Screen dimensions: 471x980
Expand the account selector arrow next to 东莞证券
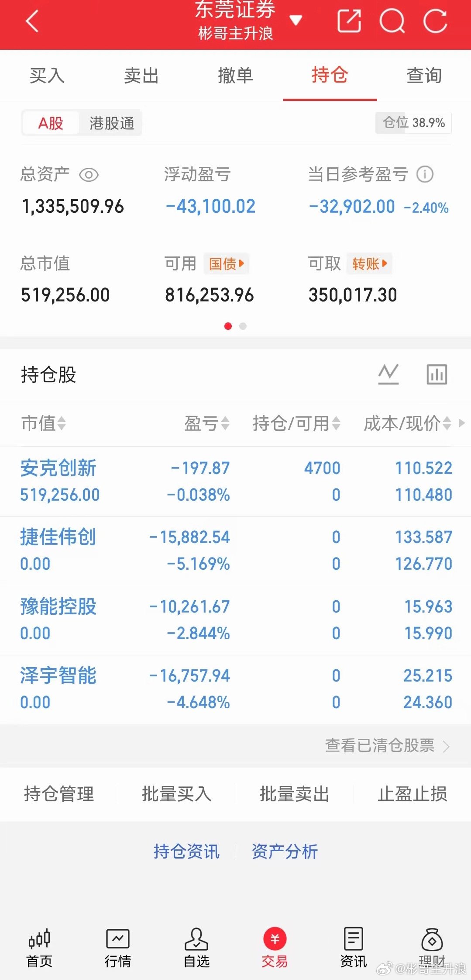pos(296,20)
